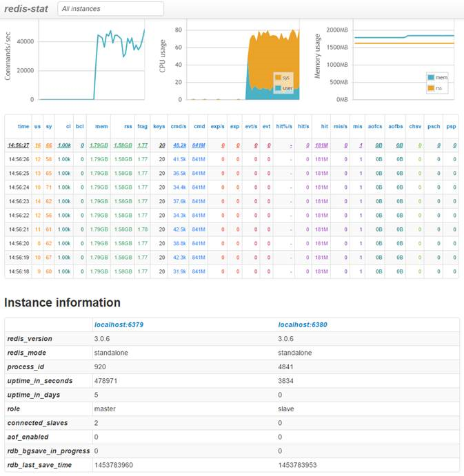The width and height of the screenshot is (464, 476).
Task: Open the localhost:6380 instance link
Action: tap(303, 325)
